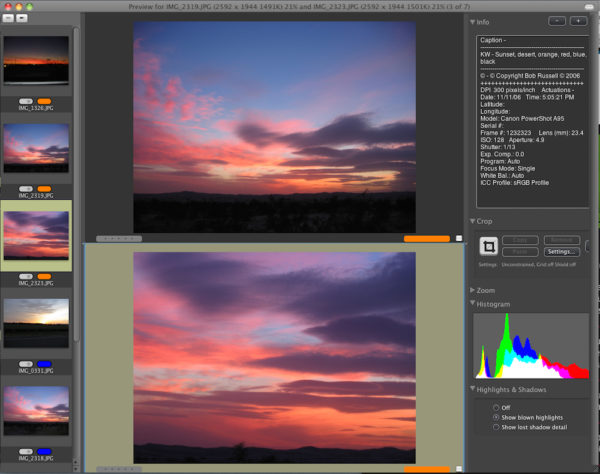
Task: Click the star rating strip under top preview
Action: tap(119, 239)
